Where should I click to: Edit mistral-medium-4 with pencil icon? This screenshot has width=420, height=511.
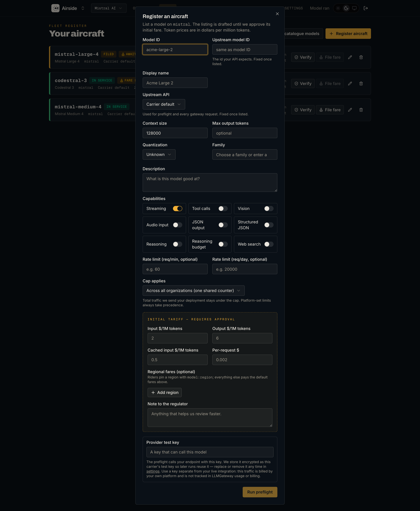(350, 110)
